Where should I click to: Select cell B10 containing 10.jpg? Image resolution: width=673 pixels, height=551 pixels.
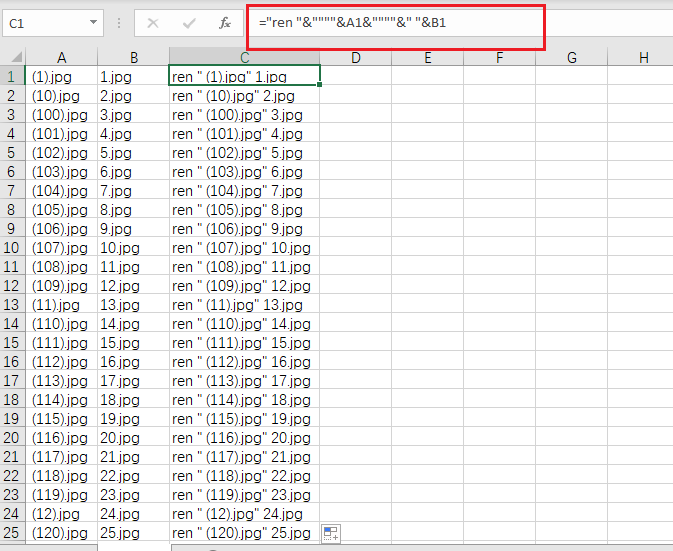coord(133,247)
